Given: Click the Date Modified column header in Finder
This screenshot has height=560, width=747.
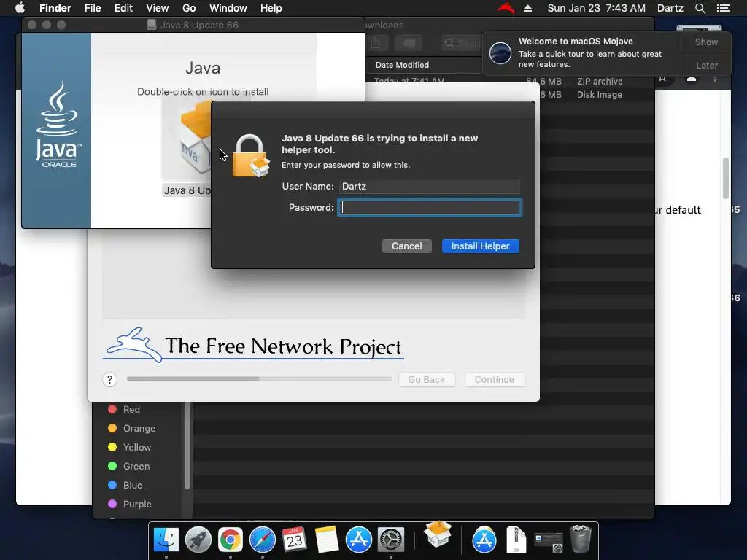Looking at the screenshot, I should tap(402, 65).
